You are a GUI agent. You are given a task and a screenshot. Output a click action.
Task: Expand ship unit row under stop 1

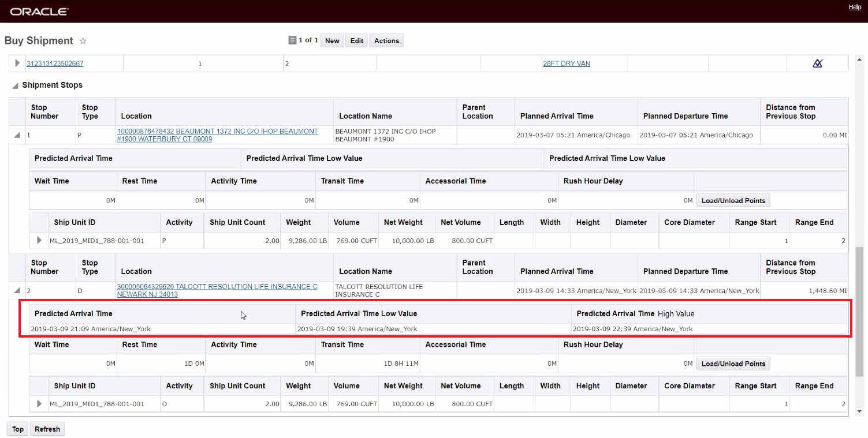click(x=39, y=240)
